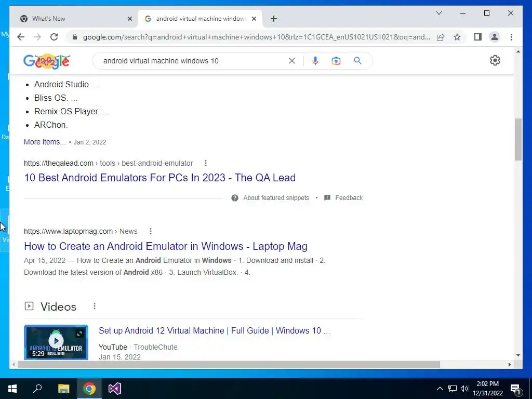Open How to Create an Android Emulator result
The width and height of the screenshot is (532, 399).
tap(166, 246)
